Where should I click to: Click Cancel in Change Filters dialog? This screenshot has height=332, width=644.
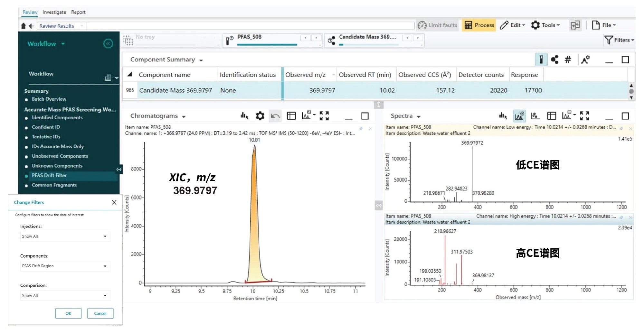point(100,313)
